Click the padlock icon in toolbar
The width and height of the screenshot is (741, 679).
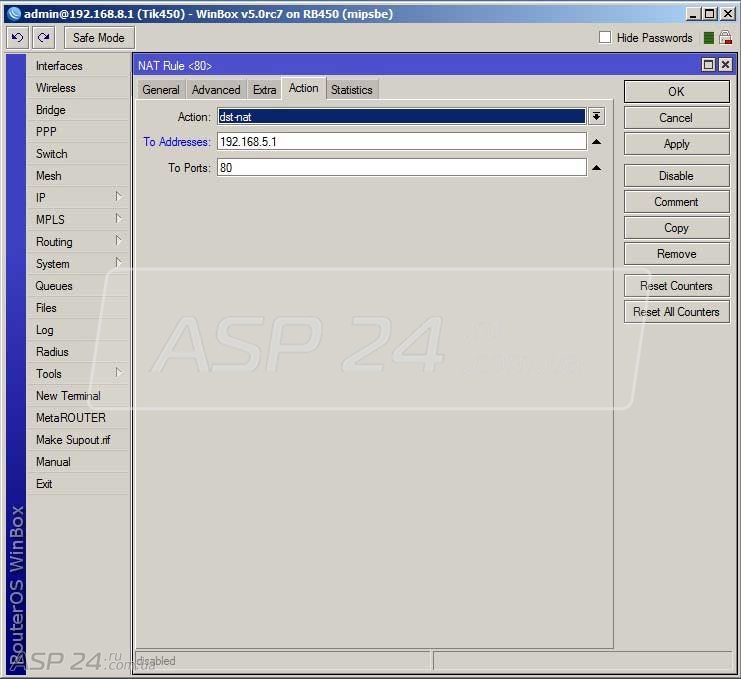tap(725, 37)
